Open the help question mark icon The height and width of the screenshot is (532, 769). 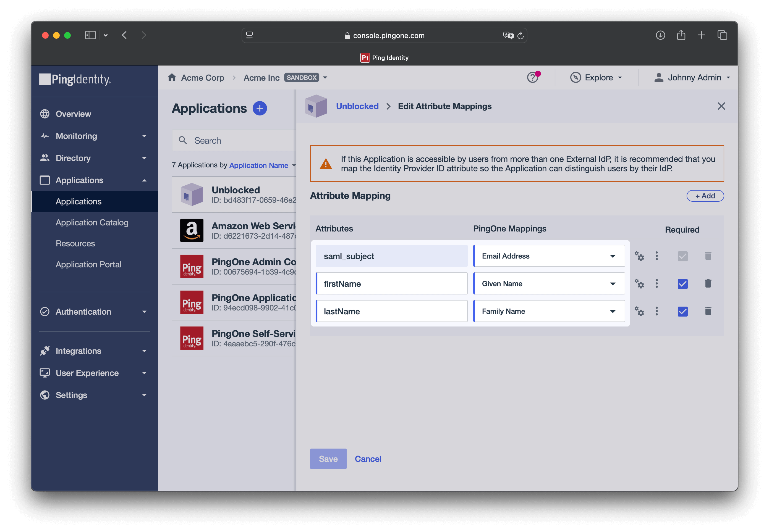click(x=533, y=78)
